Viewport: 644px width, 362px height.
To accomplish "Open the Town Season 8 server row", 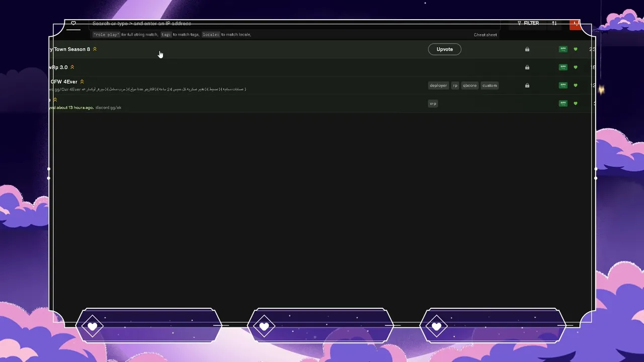I will tap(322, 49).
